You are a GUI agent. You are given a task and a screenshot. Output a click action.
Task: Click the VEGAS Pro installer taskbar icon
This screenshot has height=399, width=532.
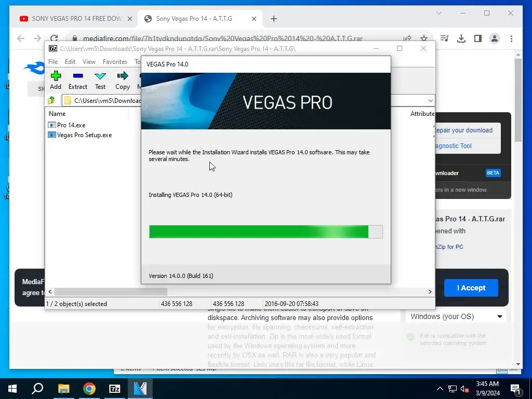coord(140,389)
